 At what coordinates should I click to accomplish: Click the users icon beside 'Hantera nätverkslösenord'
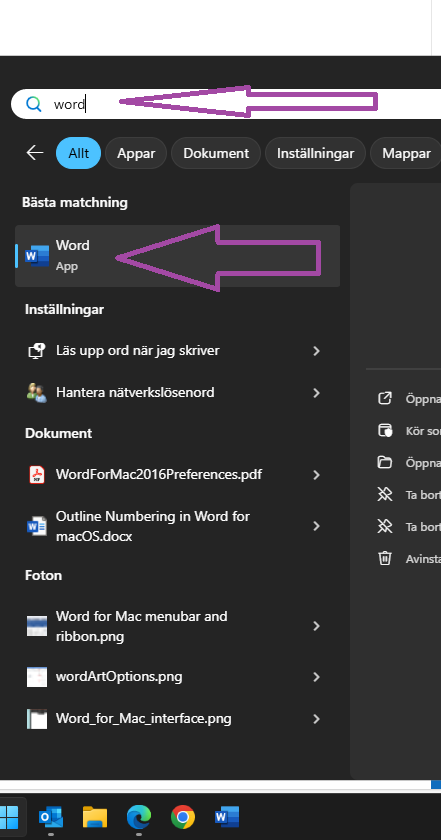pos(36,393)
